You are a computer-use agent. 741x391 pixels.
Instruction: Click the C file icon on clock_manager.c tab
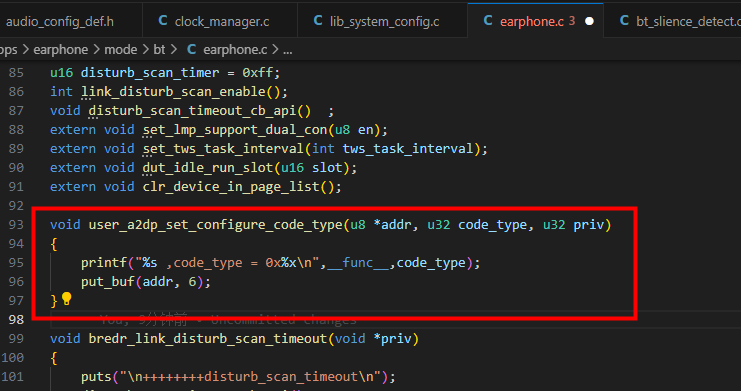[x=163, y=20]
